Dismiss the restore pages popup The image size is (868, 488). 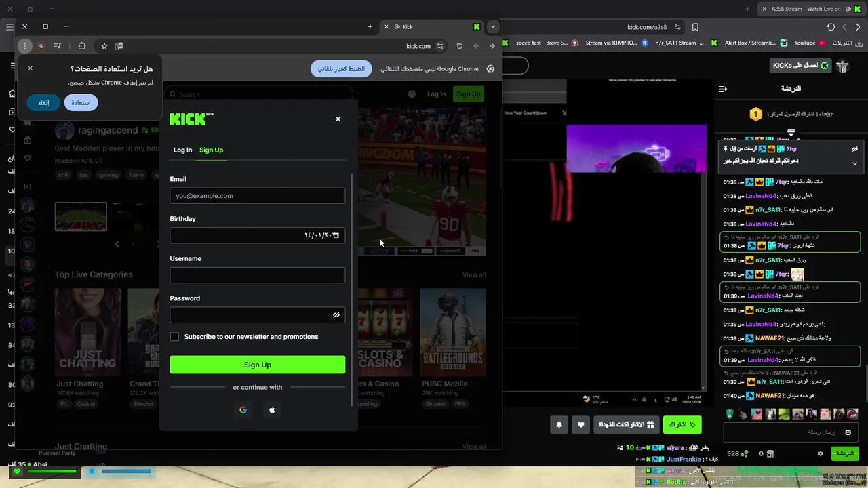point(30,68)
